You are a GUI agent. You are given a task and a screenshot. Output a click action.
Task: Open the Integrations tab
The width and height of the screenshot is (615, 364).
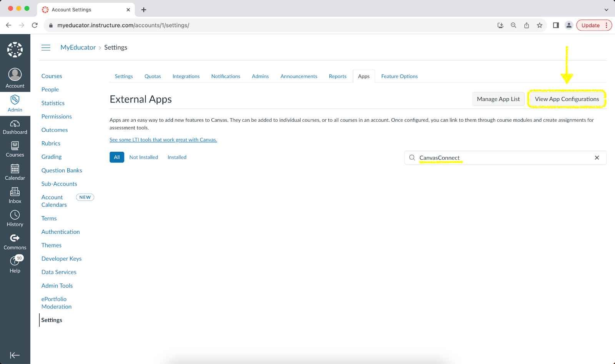click(x=186, y=76)
